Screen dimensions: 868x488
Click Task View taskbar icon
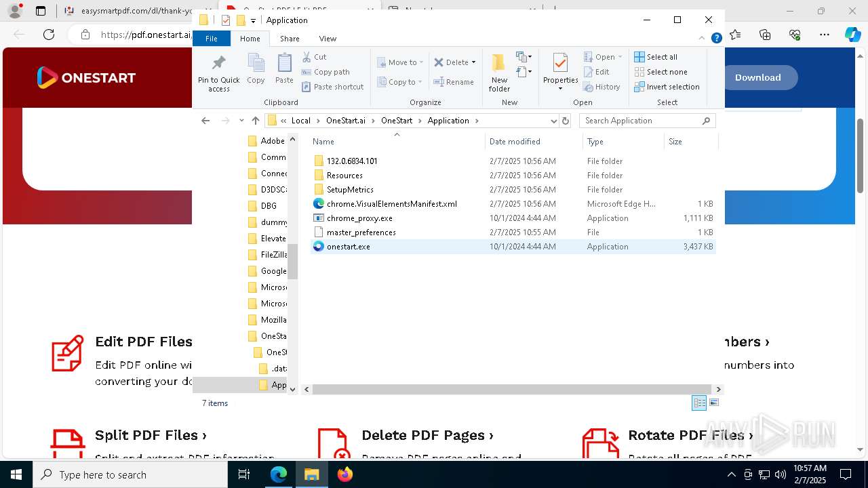[x=245, y=474]
